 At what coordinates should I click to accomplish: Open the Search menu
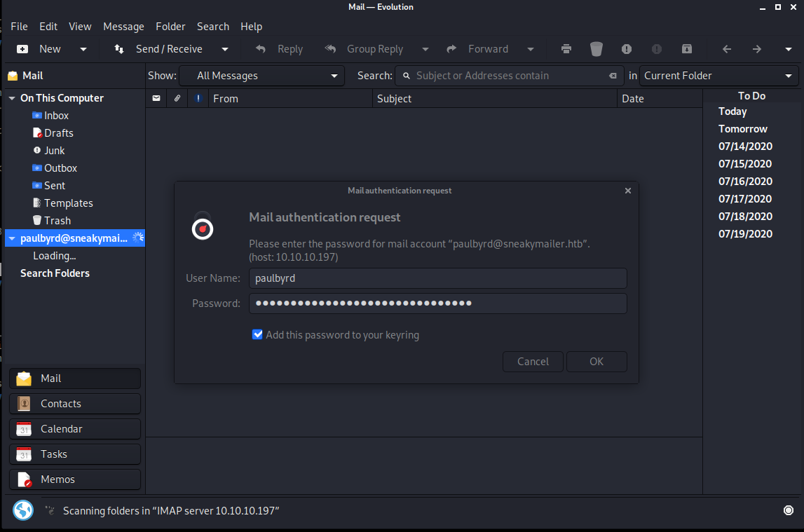[x=213, y=26]
